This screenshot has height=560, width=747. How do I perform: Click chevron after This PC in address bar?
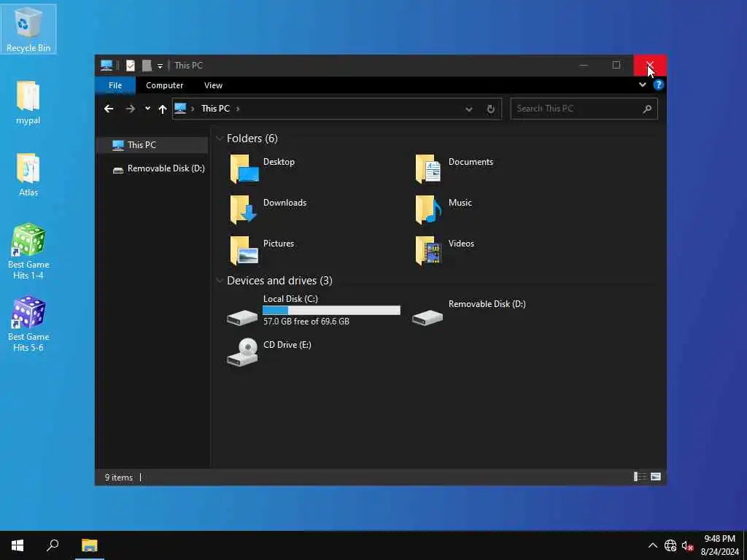(x=238, y=109)
